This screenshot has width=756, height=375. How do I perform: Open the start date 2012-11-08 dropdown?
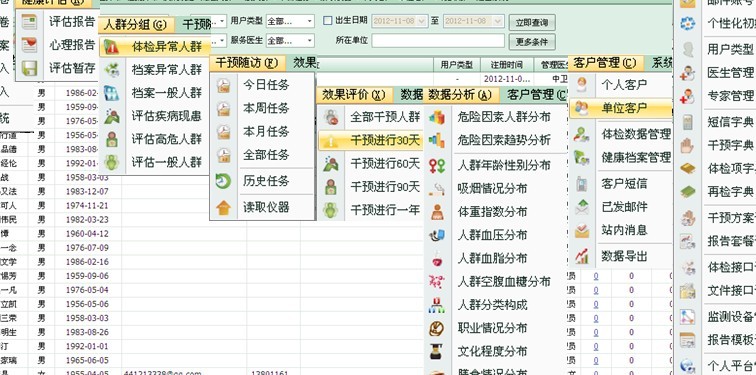click(x=422, y=21)
